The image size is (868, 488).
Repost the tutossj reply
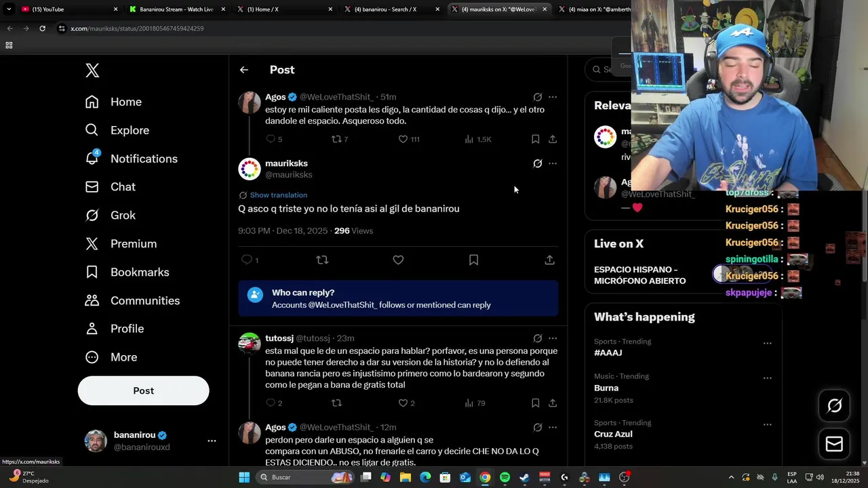tap(336, 403)
